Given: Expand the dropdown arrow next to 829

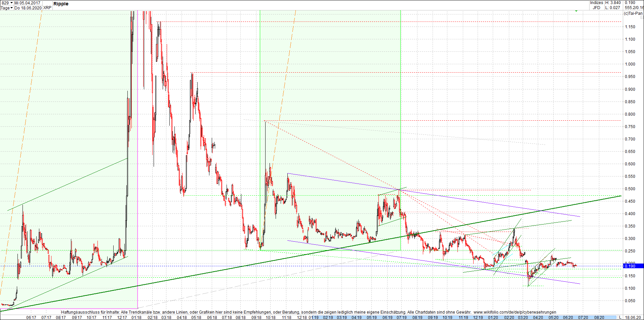Looking at the screenshot, I should [x=11, y=2].
